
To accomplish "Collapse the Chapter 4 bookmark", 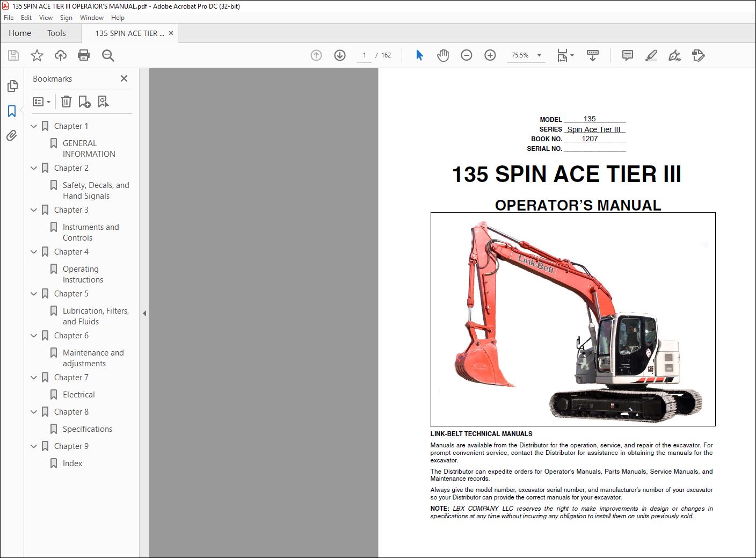I will point(34,252).
